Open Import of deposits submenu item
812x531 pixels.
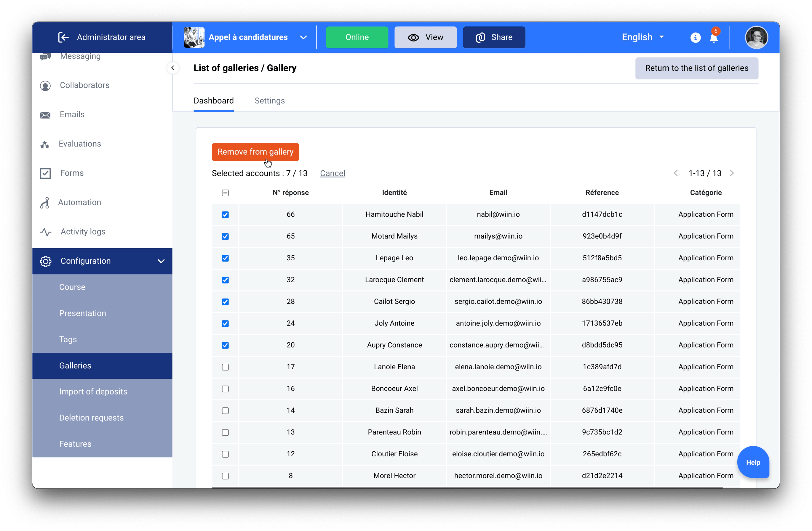tap(93, 392)
